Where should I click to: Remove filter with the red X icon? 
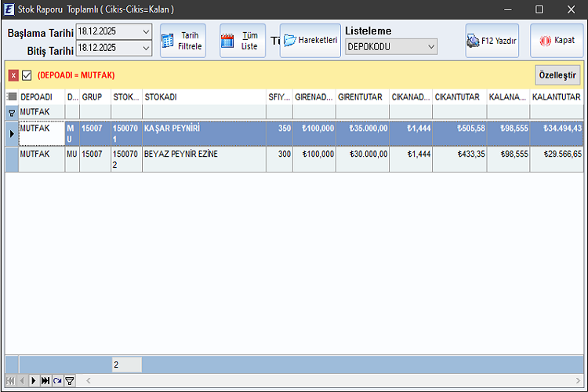[x=13, y=75]
